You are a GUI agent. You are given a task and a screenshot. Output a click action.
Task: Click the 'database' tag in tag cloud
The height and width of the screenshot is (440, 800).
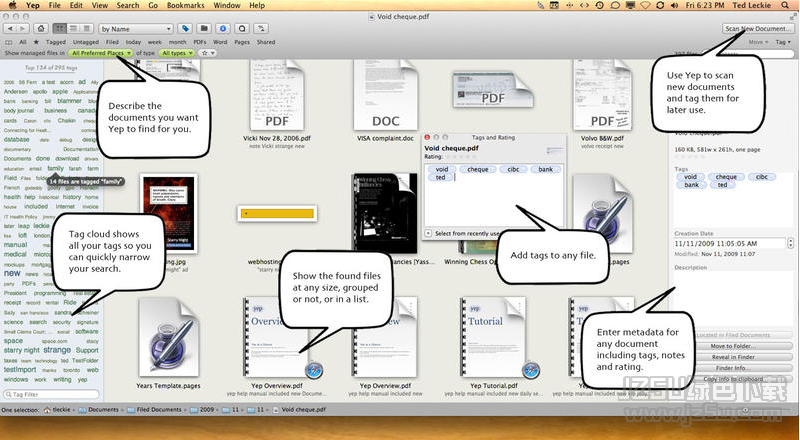[x=17, y=139]
